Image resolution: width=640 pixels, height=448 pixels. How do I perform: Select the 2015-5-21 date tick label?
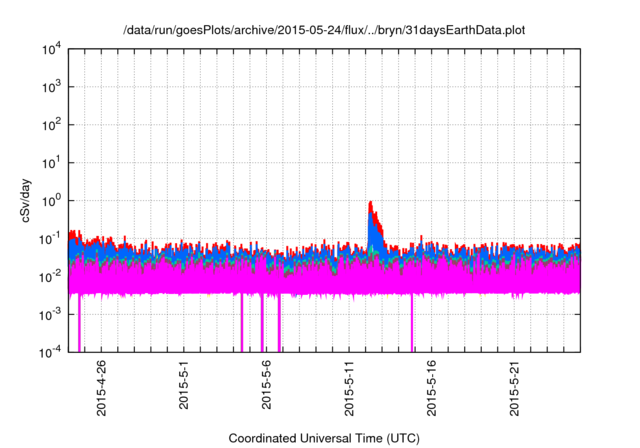coord(514,388)
